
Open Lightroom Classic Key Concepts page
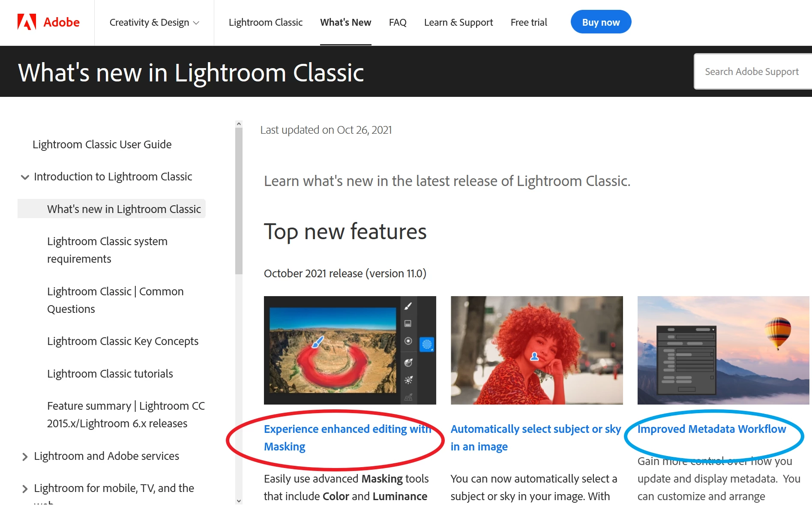click(123, 341)
